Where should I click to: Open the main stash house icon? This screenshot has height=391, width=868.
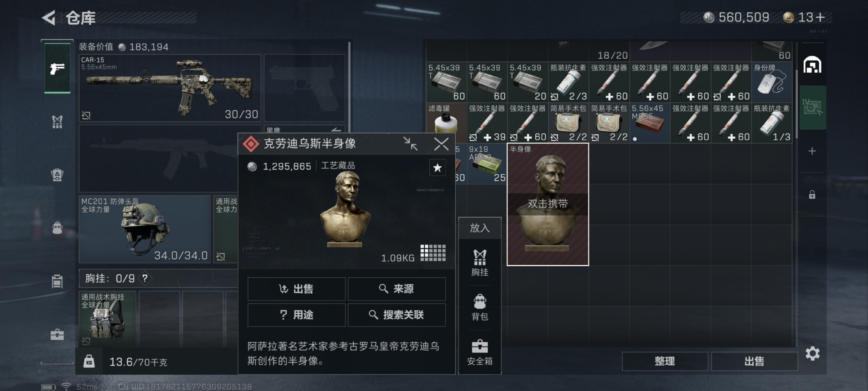pos(812,65)
